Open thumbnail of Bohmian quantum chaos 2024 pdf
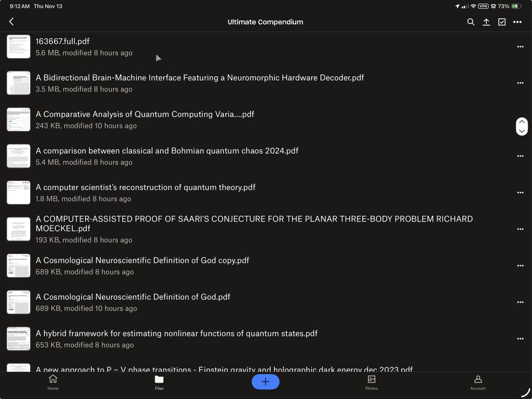The width and height of the screenshot is (532, 399). point(19,156)
